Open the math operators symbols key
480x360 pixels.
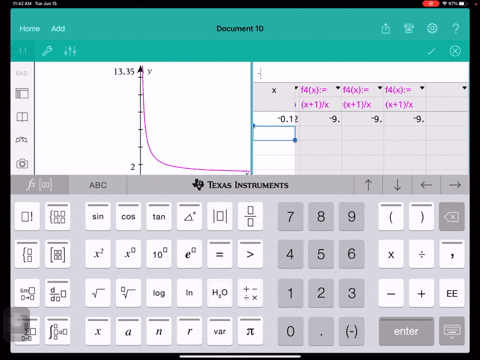(250, 293)
